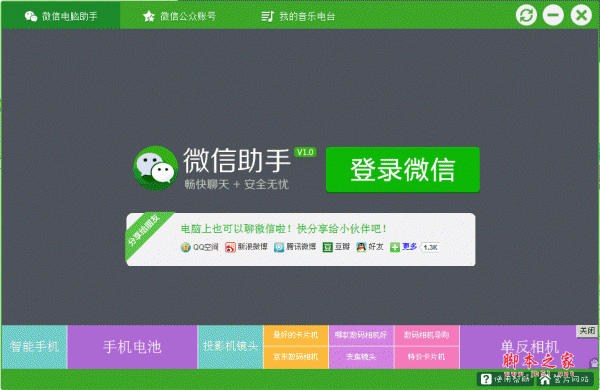Click the 哪款数码相机好 ad link

click(361, 335)
